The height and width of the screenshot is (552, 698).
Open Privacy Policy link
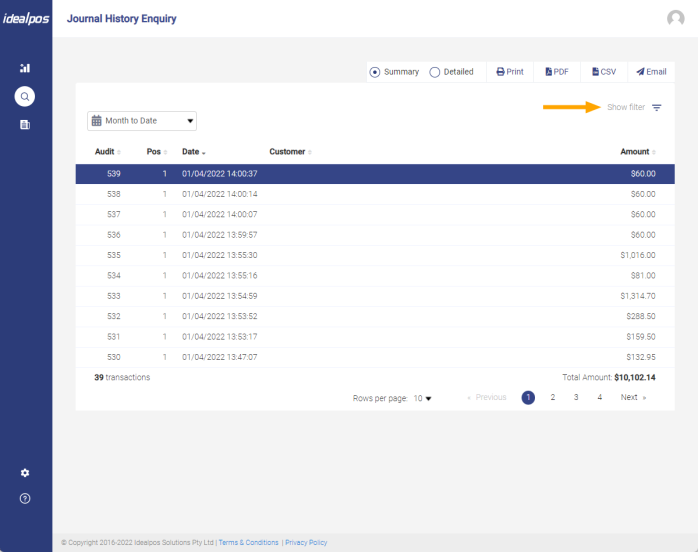coord(306,542)
